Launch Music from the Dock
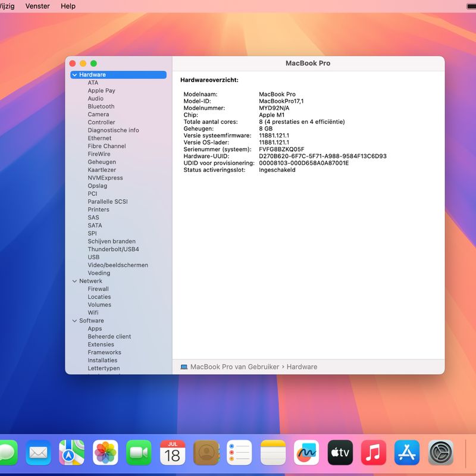 (374, 452)
